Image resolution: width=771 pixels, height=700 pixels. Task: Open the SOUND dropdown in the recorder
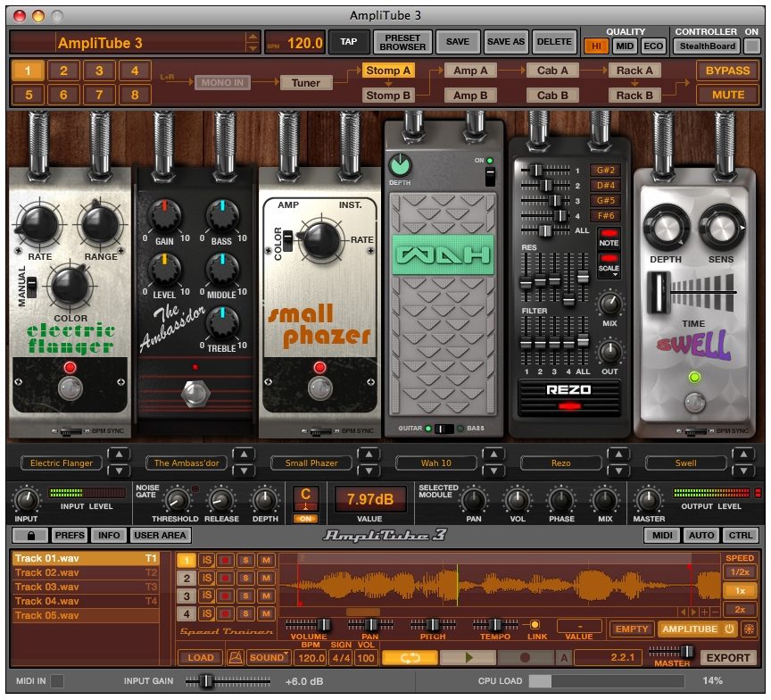[x=269, y=657]
